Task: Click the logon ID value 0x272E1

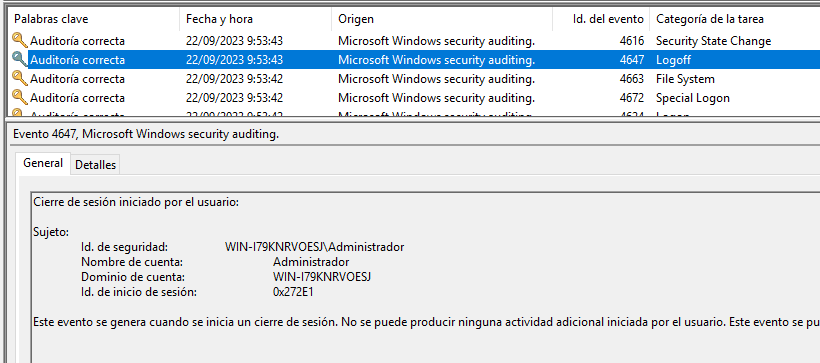Action: click(293, 292)
